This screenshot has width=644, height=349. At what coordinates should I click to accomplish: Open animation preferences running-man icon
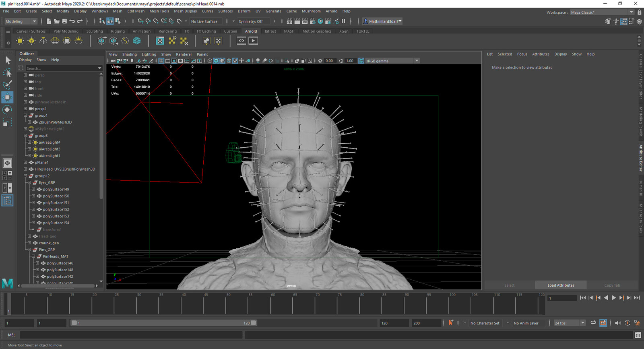click(x=637, y=323)
